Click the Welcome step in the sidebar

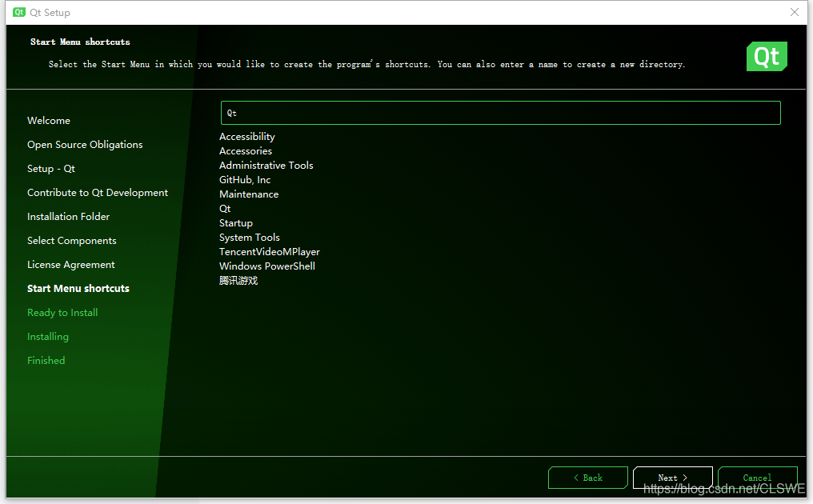[x=49, y=121]
